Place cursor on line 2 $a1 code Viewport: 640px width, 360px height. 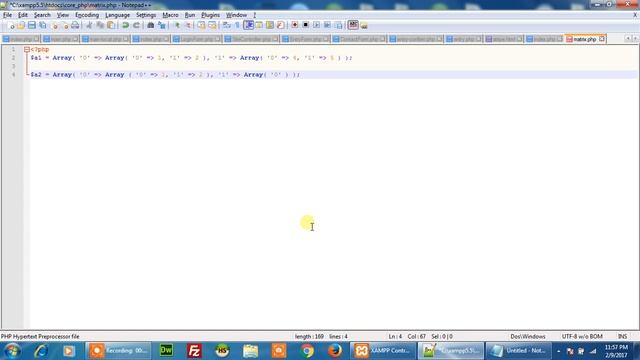click(191, 58)
